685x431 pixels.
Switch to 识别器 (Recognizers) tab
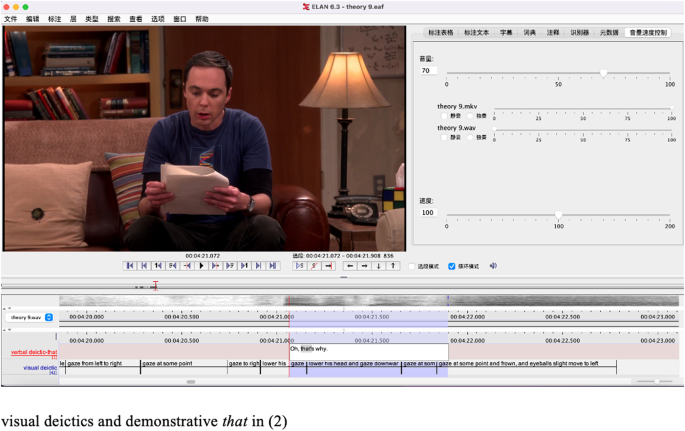(580, 32)
